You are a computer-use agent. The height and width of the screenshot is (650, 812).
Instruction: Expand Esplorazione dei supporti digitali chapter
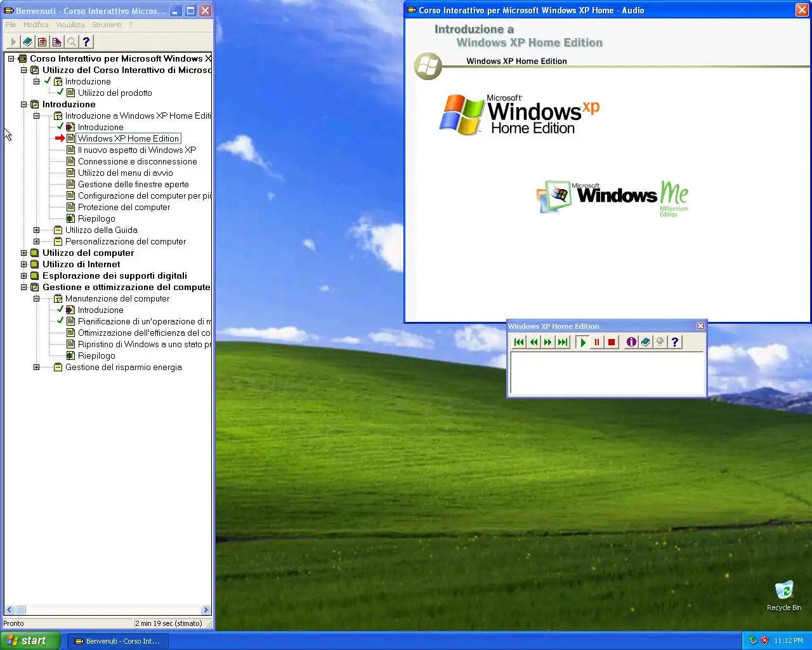(x=23, y=275)
